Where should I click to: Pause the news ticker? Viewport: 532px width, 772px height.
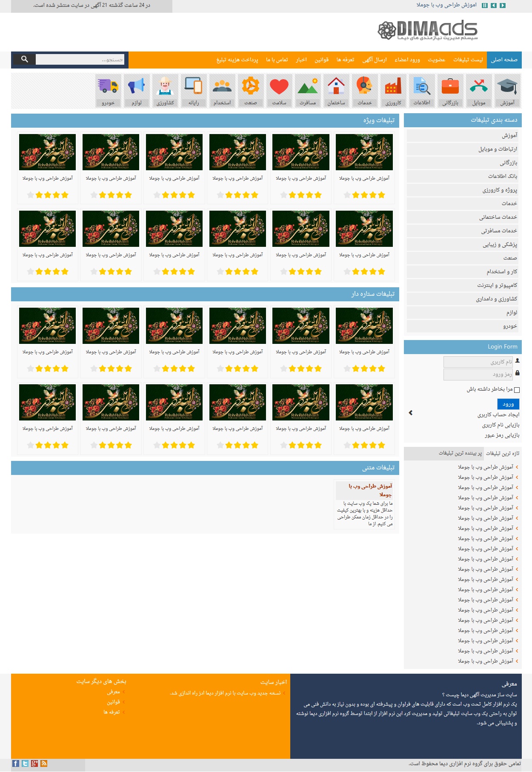tap(484, 6)
